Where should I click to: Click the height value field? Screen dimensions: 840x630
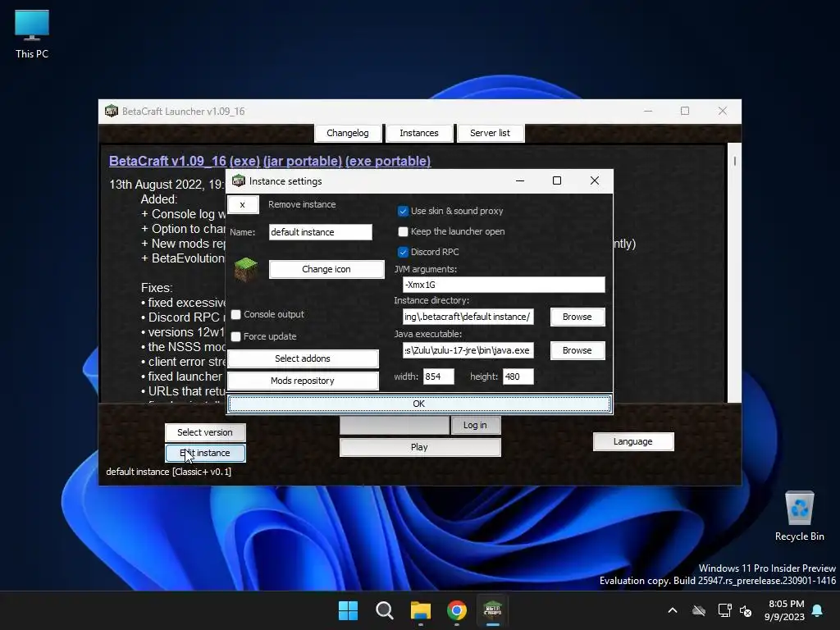click(x=518, y=377)
